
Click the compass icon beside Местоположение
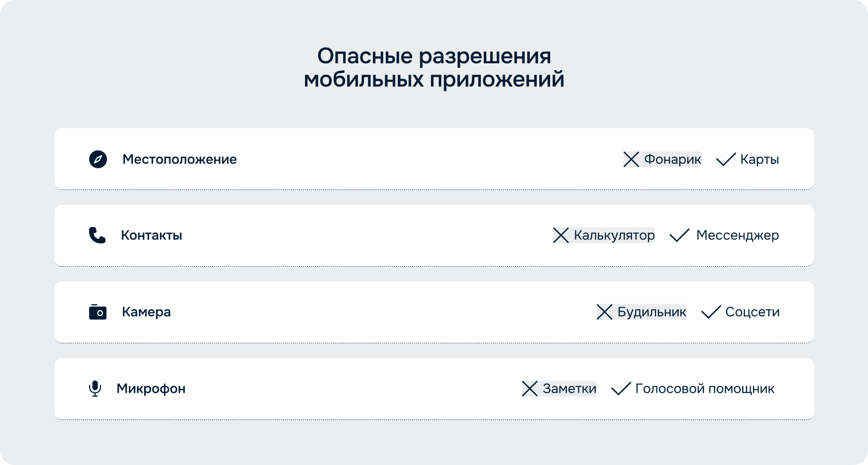click(x=98, y=159)
